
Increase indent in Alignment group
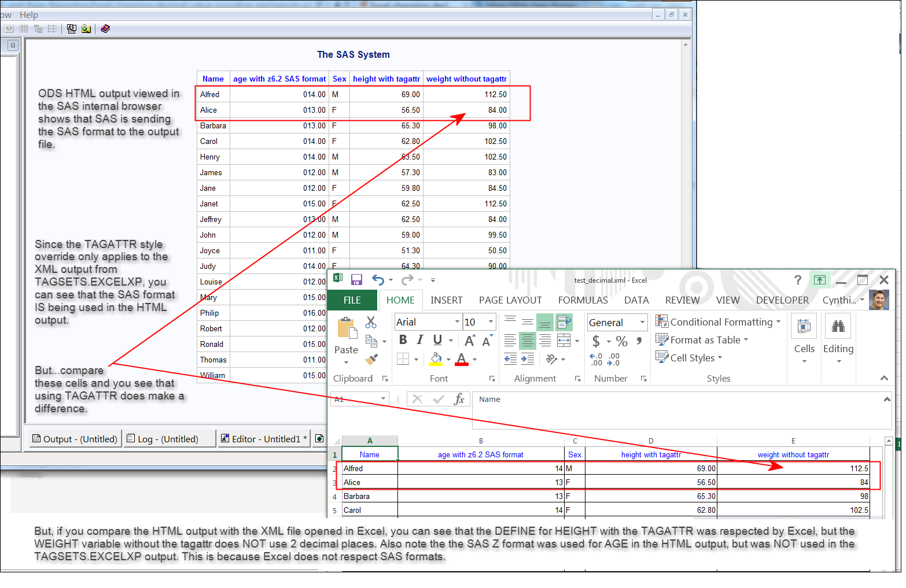click(x=528, y=359)
